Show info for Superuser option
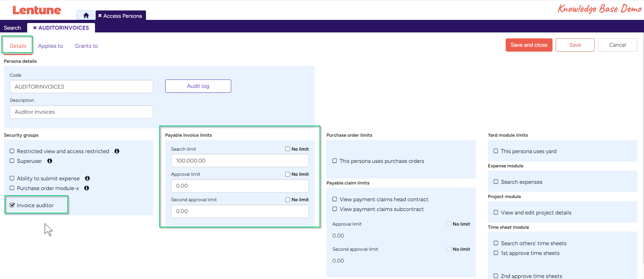644x279 pixels. point(50,161)
